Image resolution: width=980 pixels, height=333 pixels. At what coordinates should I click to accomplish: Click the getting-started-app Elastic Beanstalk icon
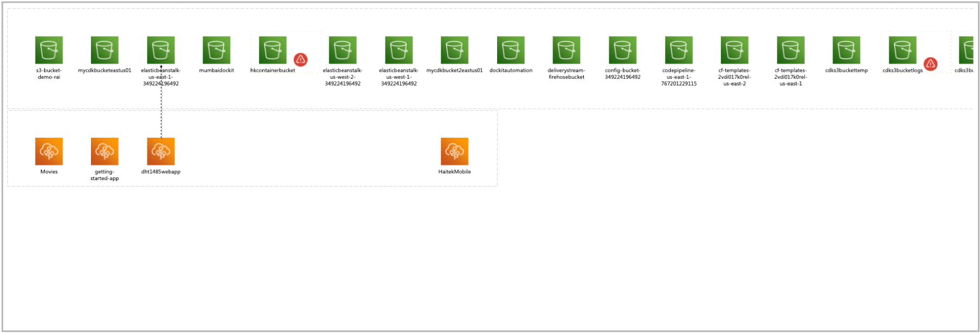pos(105,151)
